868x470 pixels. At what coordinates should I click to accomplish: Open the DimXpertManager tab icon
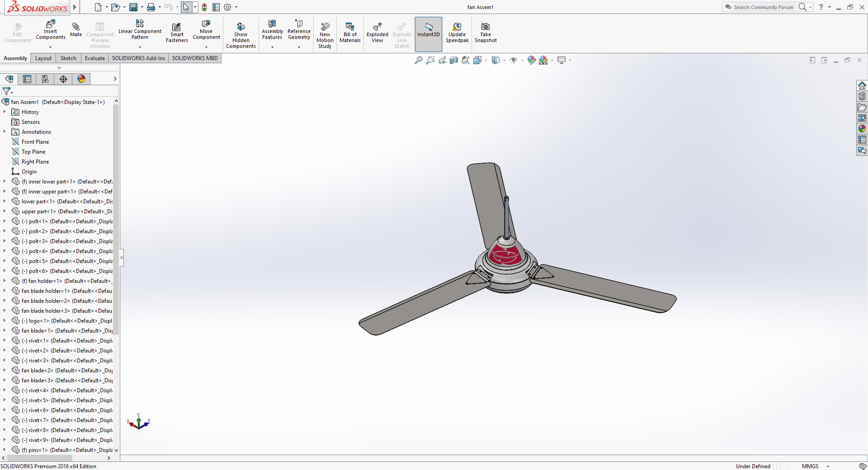click(x=63, y=79)
